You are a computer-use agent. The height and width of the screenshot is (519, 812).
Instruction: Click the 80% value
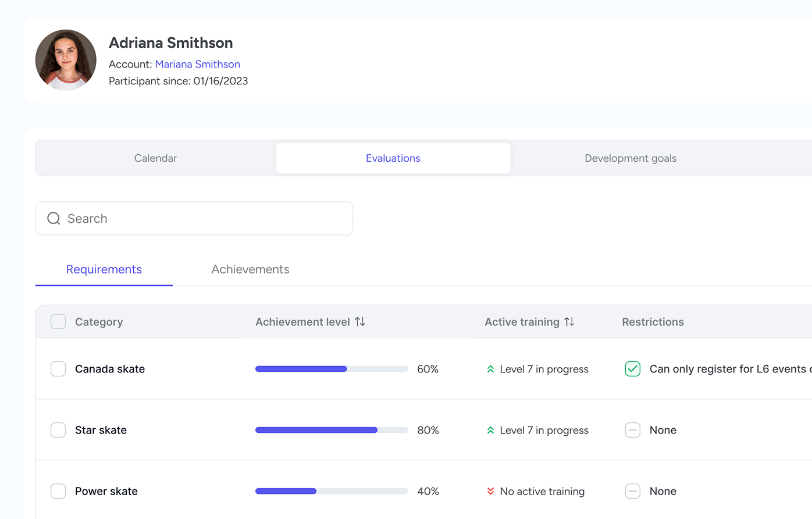[x=428, y=430]
